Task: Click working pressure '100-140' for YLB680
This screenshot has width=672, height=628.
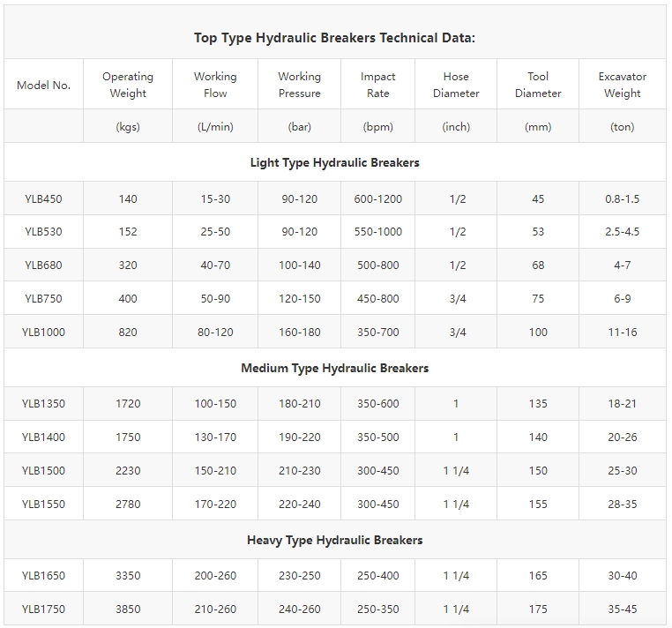Action: [299, 265]
